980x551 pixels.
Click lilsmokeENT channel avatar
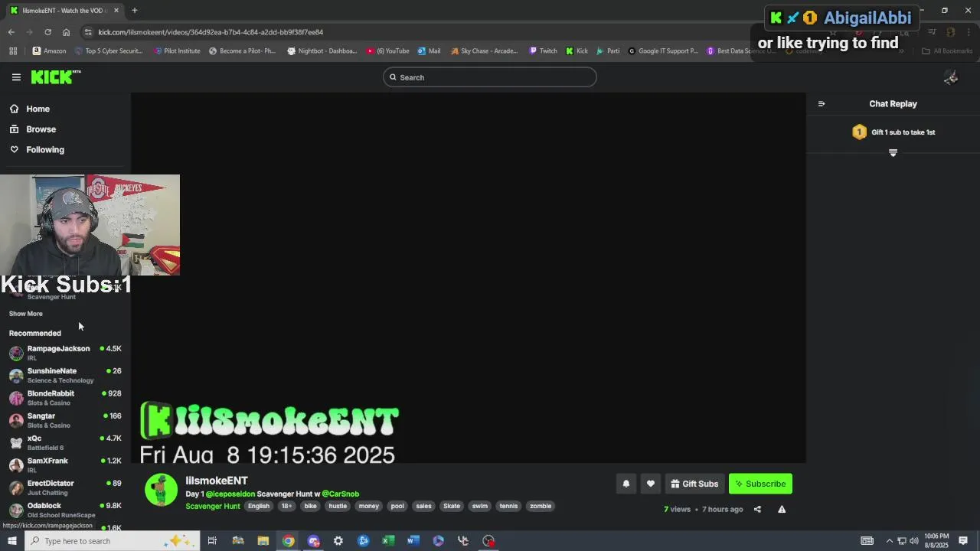coord(161,491)
